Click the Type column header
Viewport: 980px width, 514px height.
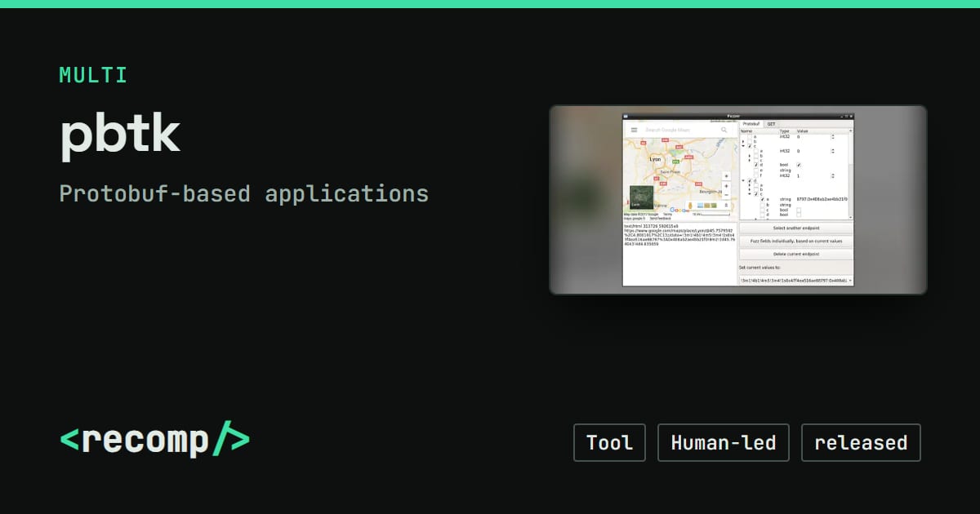click(x=785, y=131)
